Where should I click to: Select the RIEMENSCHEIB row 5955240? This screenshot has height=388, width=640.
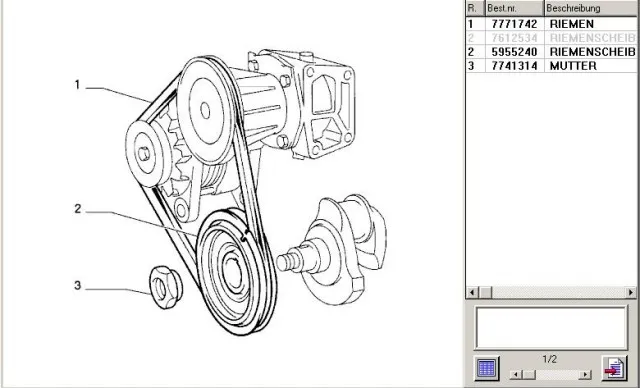pyautogui.click(x=551, y=52)
